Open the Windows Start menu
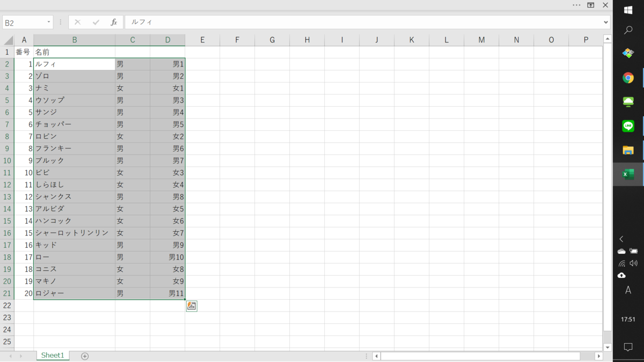The height and width of the screenshot is (362, 644). 628,10
